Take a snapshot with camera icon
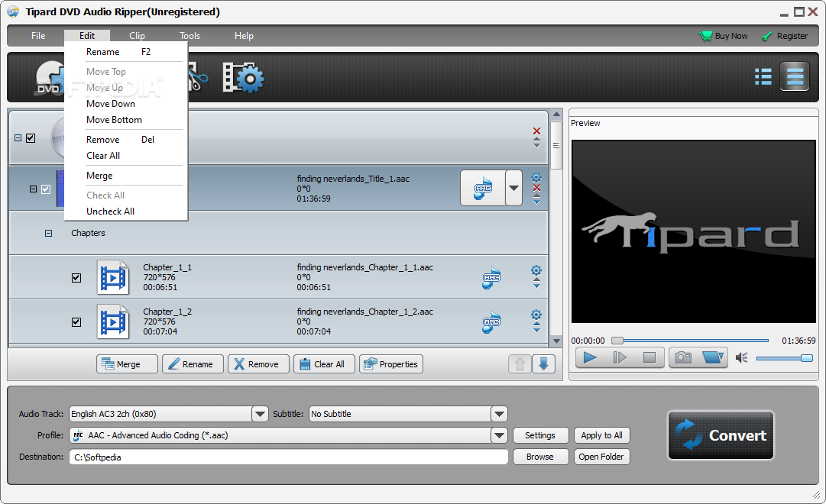The image size is (826, 504). click(x=683, y=358)
